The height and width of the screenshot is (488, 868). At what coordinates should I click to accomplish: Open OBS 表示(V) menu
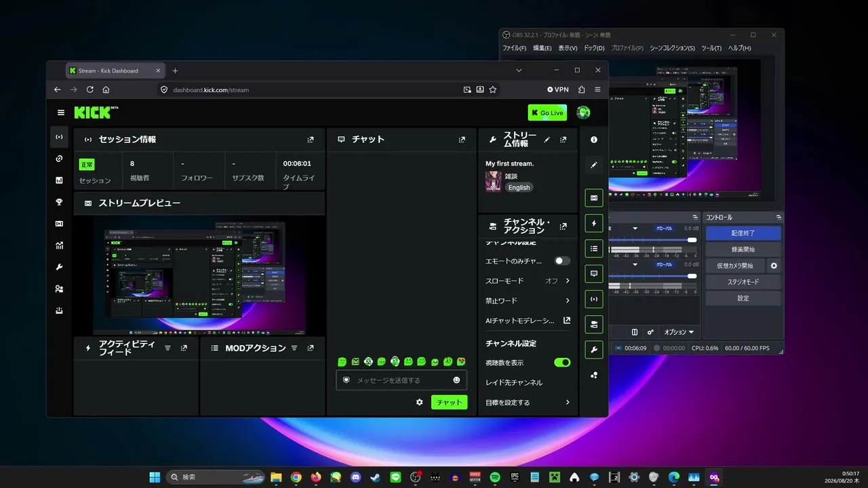(x=568, y=48)
